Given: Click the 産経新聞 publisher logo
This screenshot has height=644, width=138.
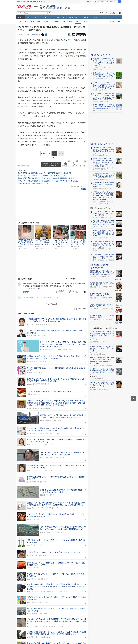Looking at the screenshot, I should 77,35.
